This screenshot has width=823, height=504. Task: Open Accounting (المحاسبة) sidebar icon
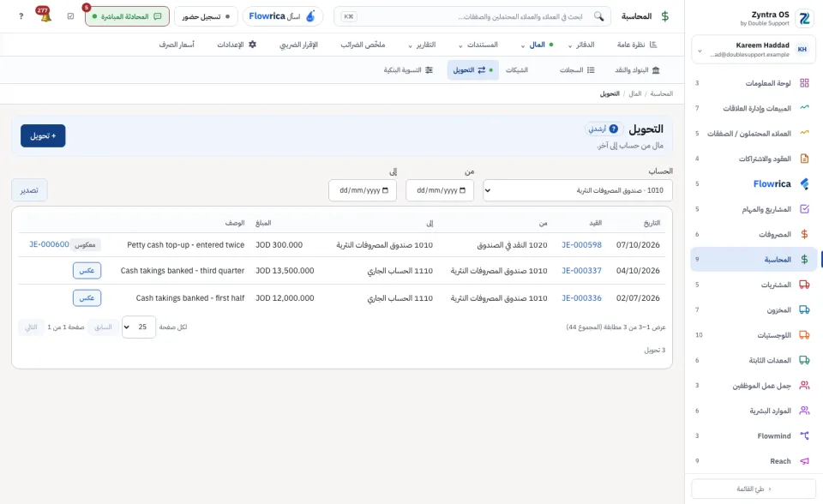[x=804, y=260]
